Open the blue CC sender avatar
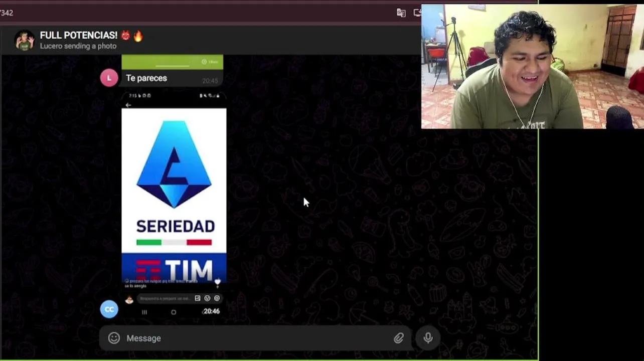Screen dimensions: 644x361 [109, 309]
